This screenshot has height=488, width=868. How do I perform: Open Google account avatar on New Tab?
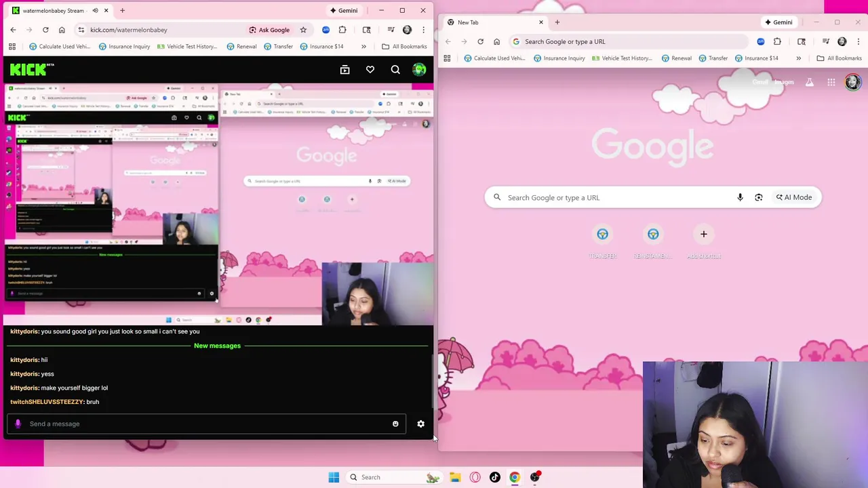[x=852, y=82]
